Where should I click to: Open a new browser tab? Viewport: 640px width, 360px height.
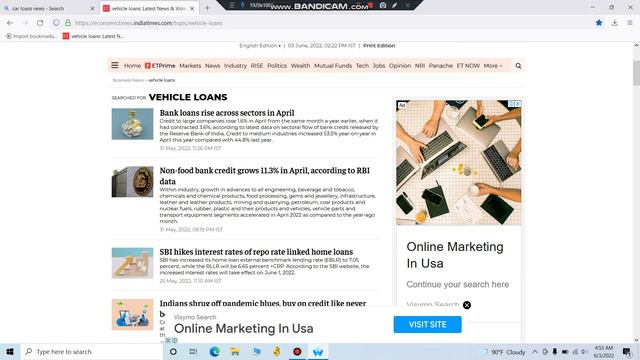click(x=207, y=8)
